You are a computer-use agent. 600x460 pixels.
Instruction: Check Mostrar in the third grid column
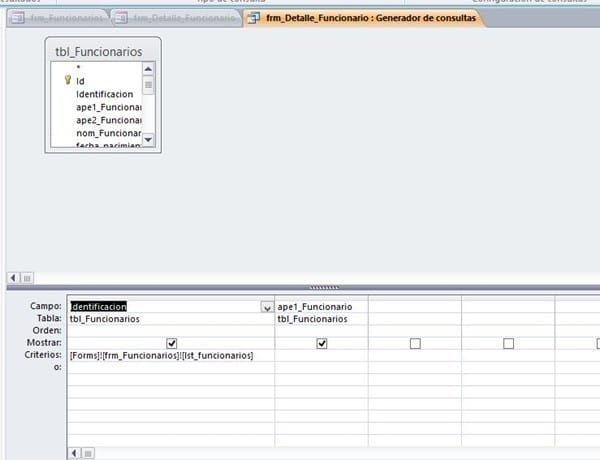415,343
